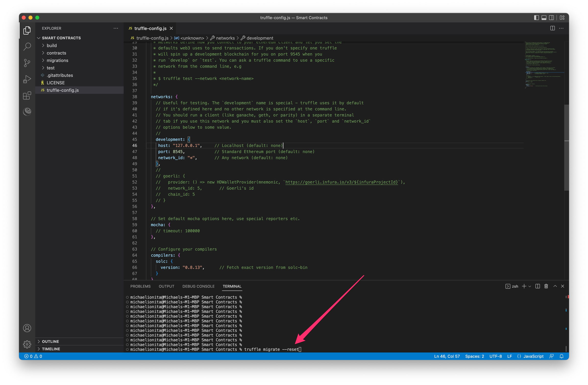Create a new terminal with plus icon

tap(524, 286)
